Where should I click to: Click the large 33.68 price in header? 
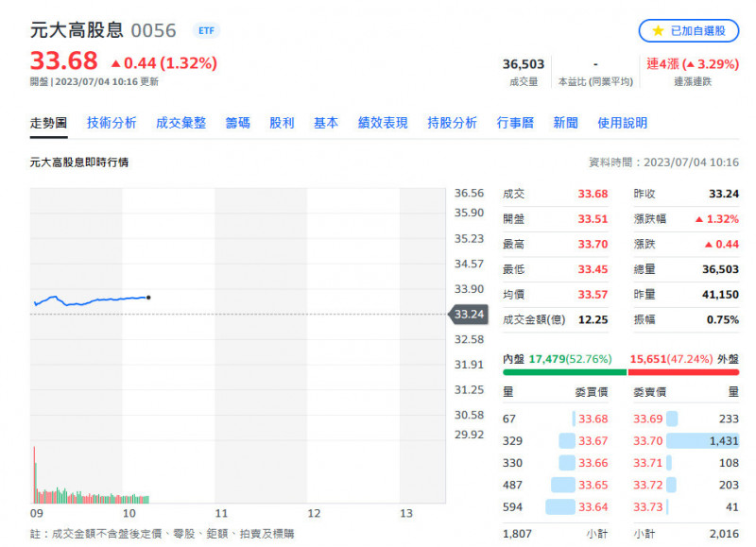tap(63, 61)
